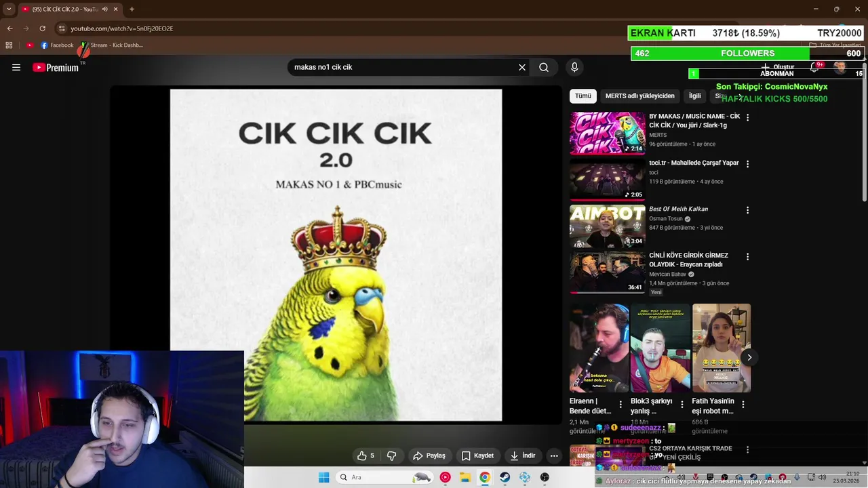
Task: Share the video via Paylaş
Action: click(429, 455)
